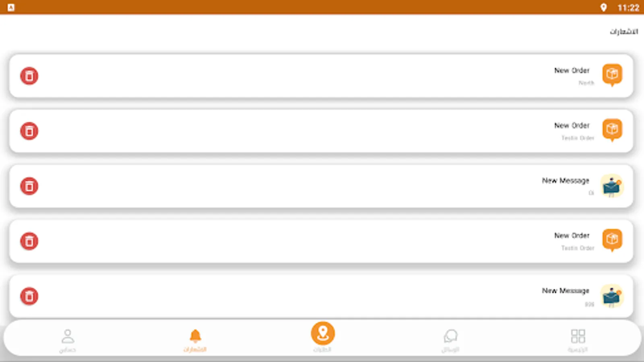644x362 pixels.
Task: Delete the second New Order notification
Action: [29, 131]
